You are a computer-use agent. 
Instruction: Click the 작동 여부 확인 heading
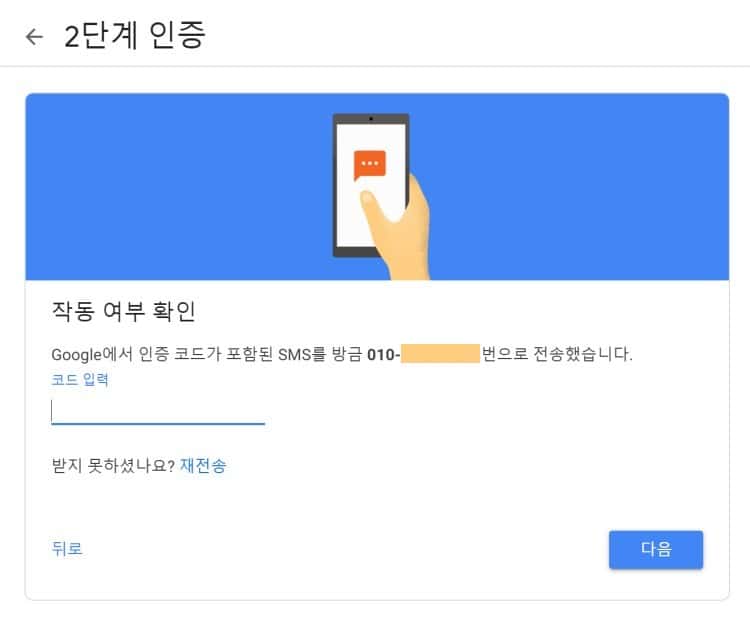pos(123,311)
